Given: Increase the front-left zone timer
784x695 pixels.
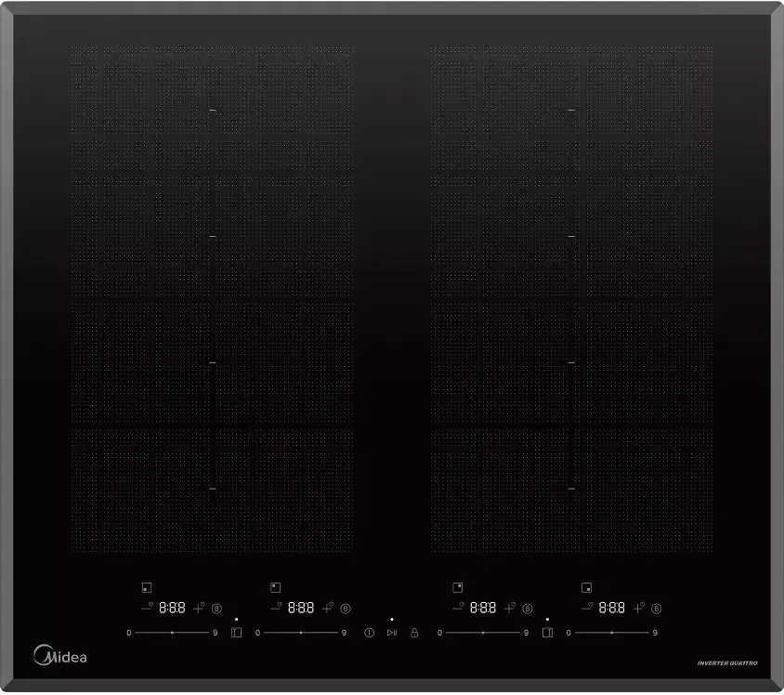Looking at the screenshot, I should coord(199,608).
